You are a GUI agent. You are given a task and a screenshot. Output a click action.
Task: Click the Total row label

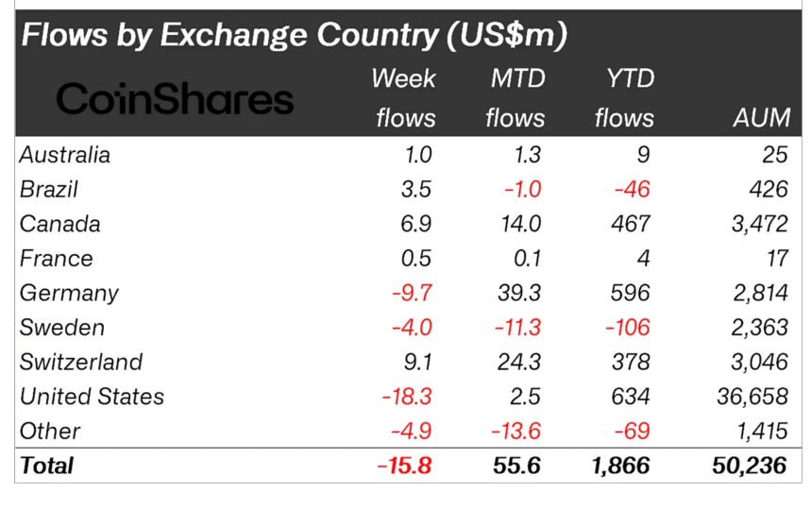click(x=46, y=466)
